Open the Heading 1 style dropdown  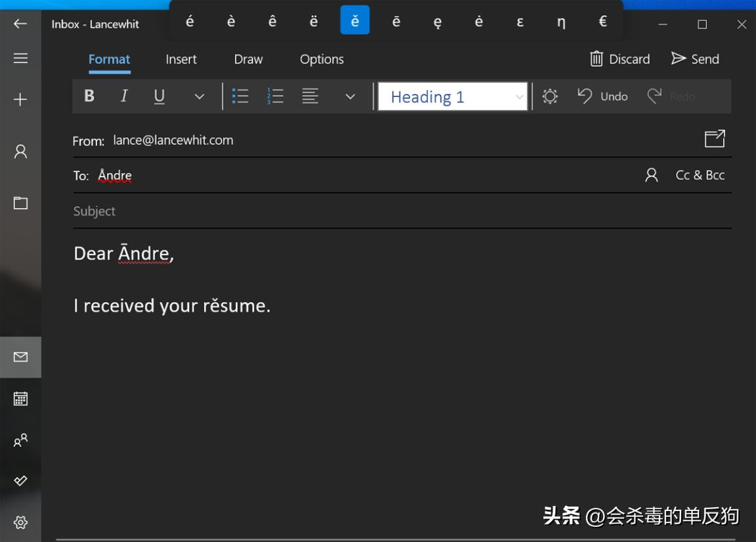(453, 96)
